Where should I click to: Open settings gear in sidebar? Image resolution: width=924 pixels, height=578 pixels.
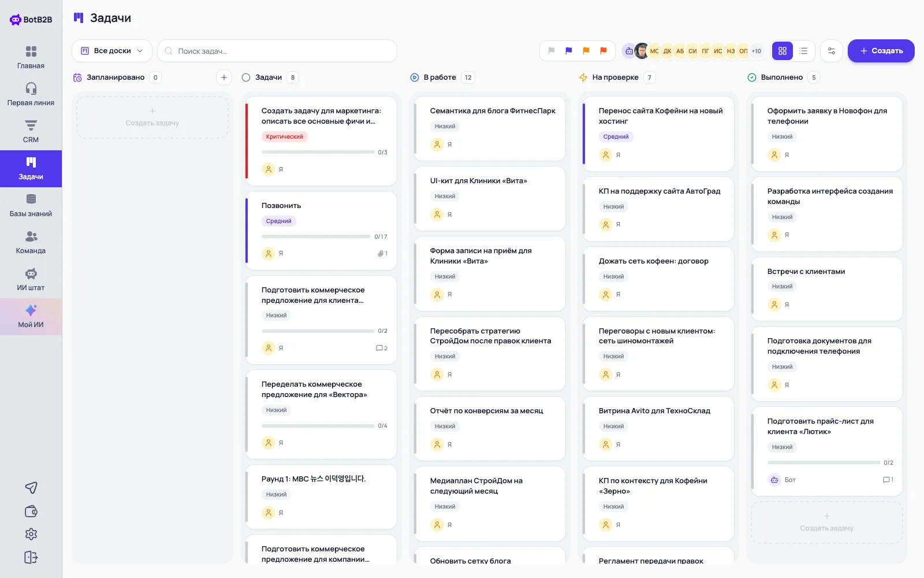point(31,534)
